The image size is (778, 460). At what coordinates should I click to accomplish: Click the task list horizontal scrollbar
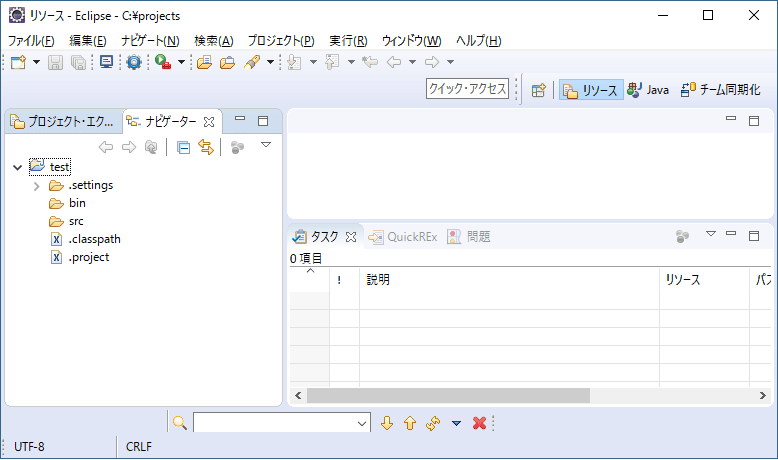click(x=449, y=395)
